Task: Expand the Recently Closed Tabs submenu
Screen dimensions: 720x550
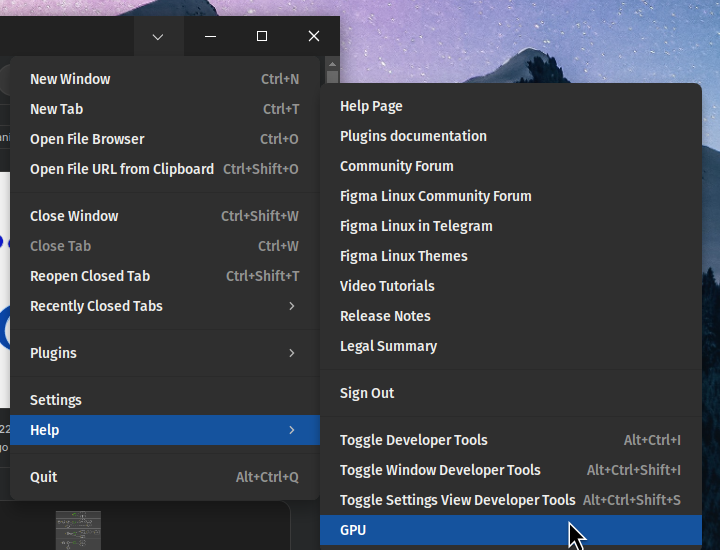Action: 292,306
